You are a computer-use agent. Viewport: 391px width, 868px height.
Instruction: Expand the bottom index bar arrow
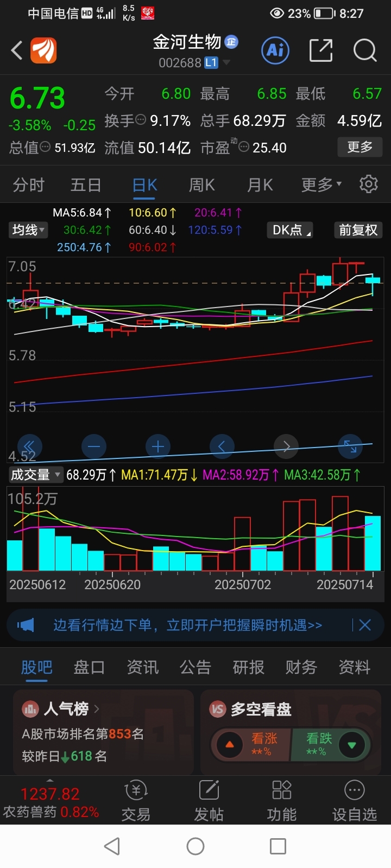(x=50, y=780)
